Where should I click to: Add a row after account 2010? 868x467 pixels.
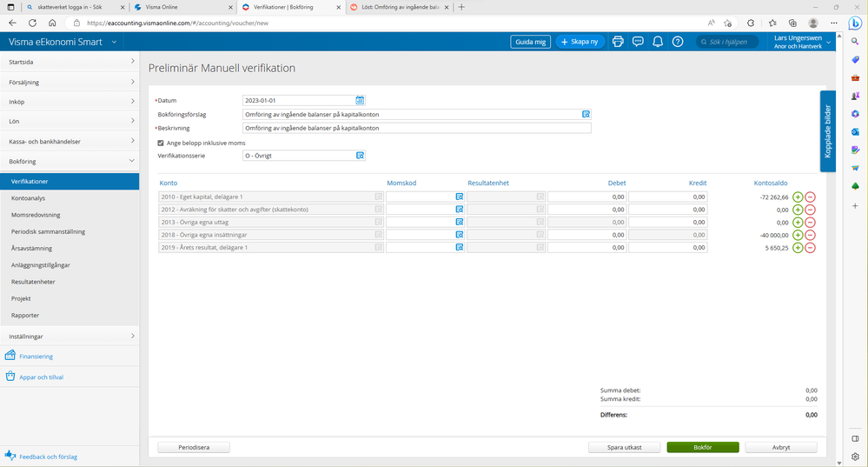pos(798,197)
